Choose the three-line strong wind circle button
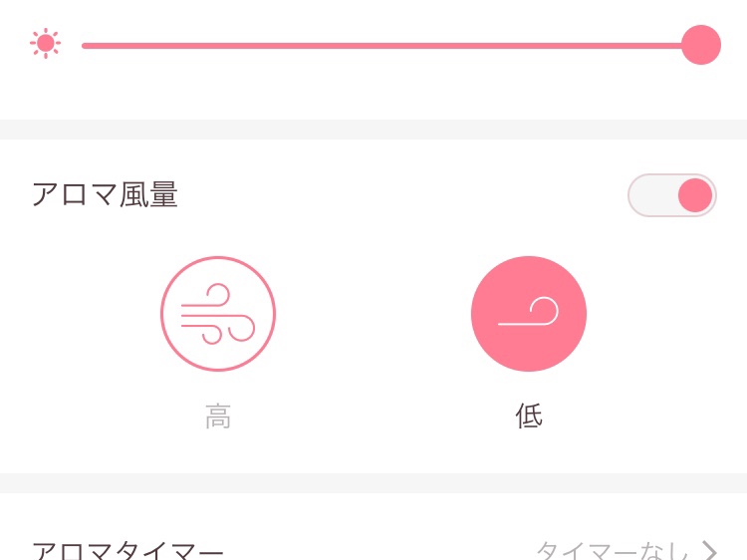The height and width of the screenshot is (560, 747). (x=218, y=314)
